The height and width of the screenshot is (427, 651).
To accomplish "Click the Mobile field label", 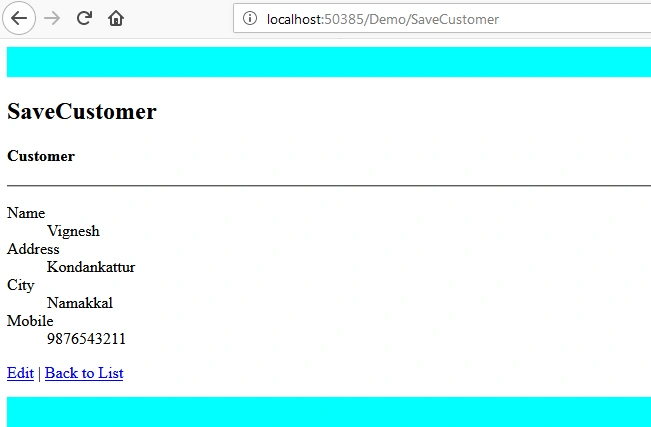I will tap(30, 321).
